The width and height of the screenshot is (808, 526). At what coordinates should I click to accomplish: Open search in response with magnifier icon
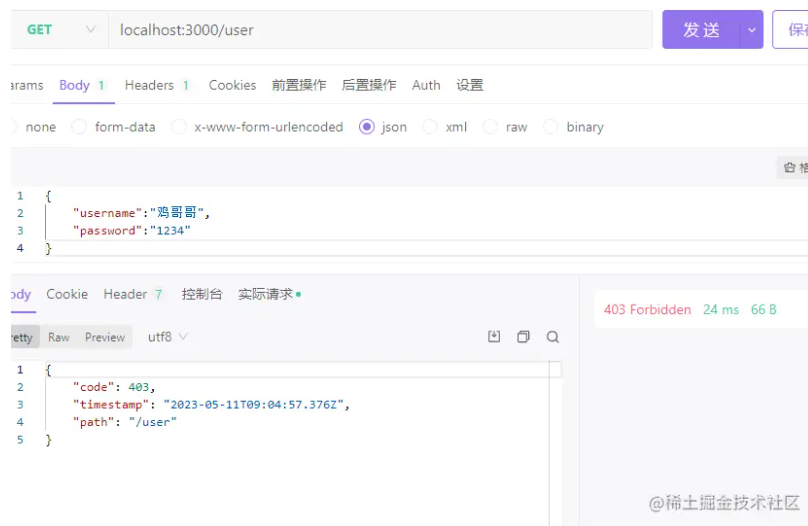(552, 336)
